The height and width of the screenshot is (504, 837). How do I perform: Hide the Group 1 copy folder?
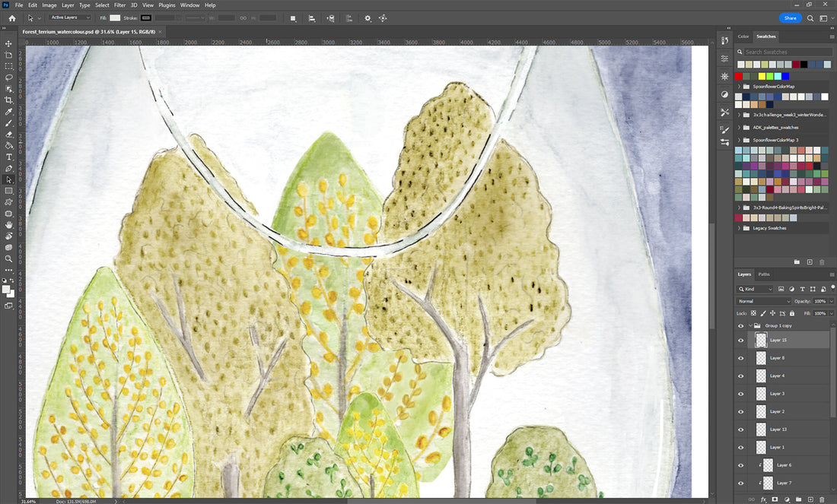point(740,325)
